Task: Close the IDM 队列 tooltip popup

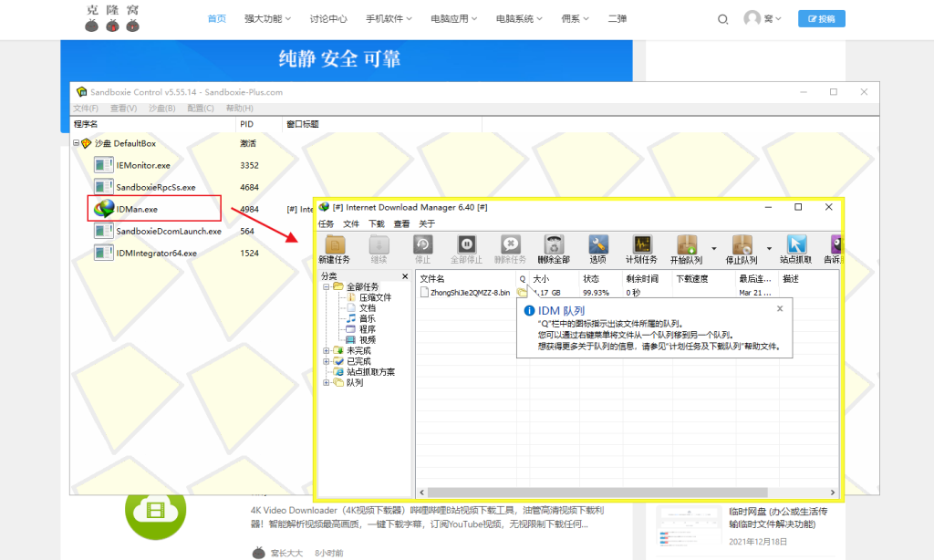Action: point(780,308)
